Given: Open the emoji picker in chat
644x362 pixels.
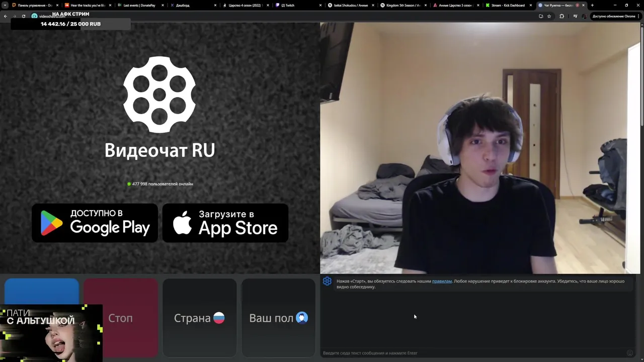Looking at the screenshot, I should (629, 353).
